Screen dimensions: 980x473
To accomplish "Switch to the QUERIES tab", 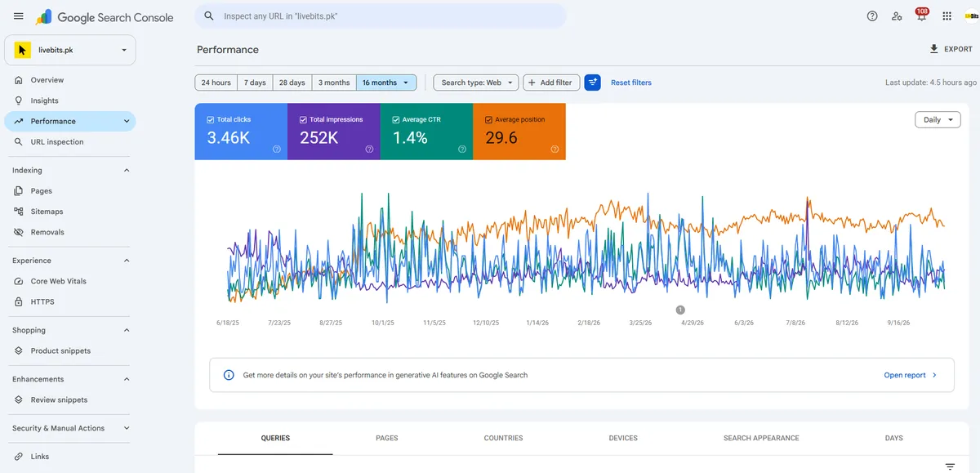I will [275, 439].
